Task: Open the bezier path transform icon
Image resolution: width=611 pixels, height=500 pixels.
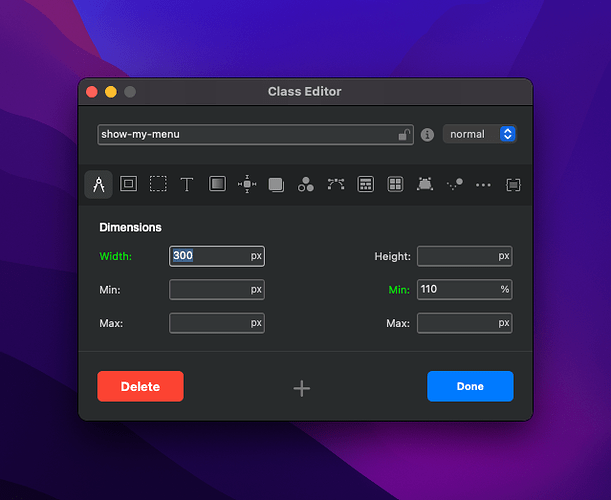Action: tap(336, 184)
